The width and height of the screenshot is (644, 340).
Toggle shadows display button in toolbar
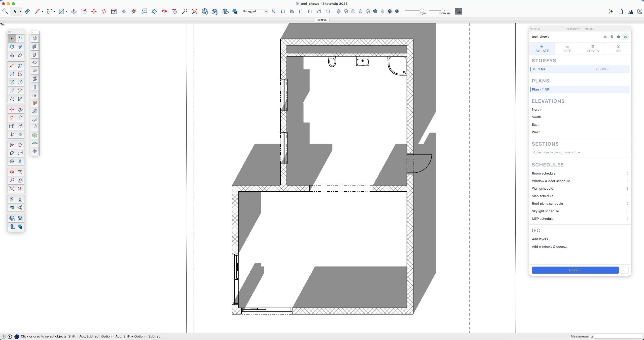[458, 11]
